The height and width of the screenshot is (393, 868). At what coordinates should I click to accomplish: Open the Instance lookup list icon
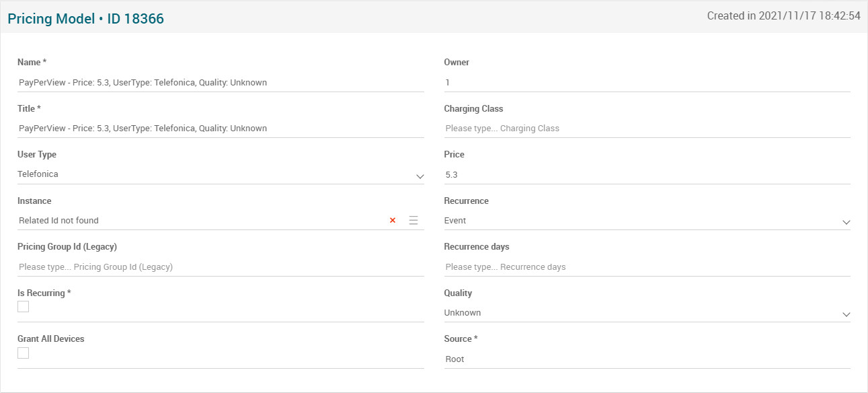413,221
